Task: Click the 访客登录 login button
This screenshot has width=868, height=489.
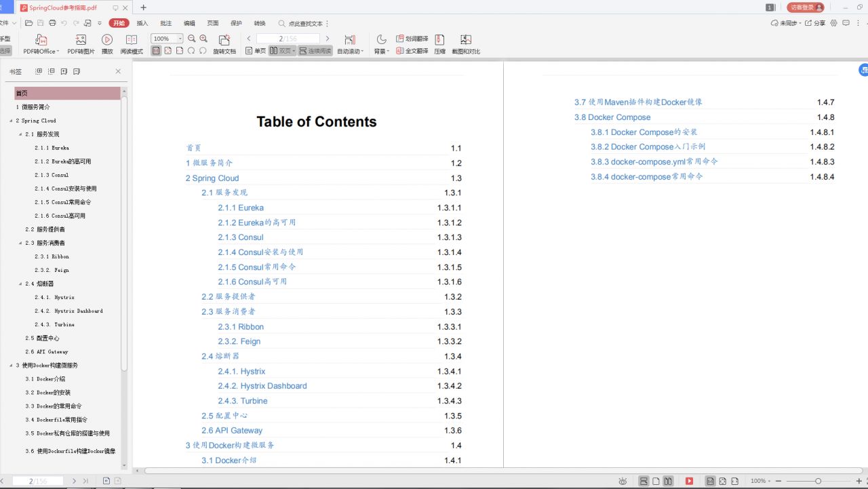Action: coord(804,7)
